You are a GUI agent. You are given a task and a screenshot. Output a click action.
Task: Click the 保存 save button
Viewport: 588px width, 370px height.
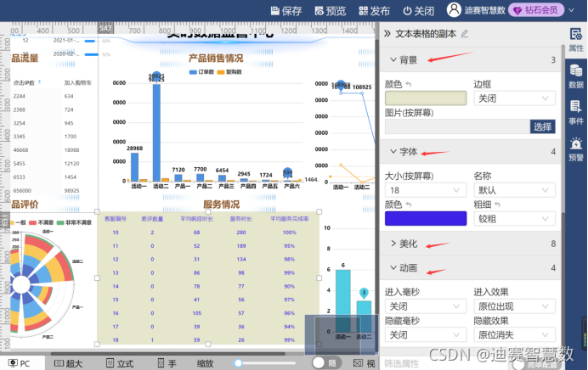286,10
